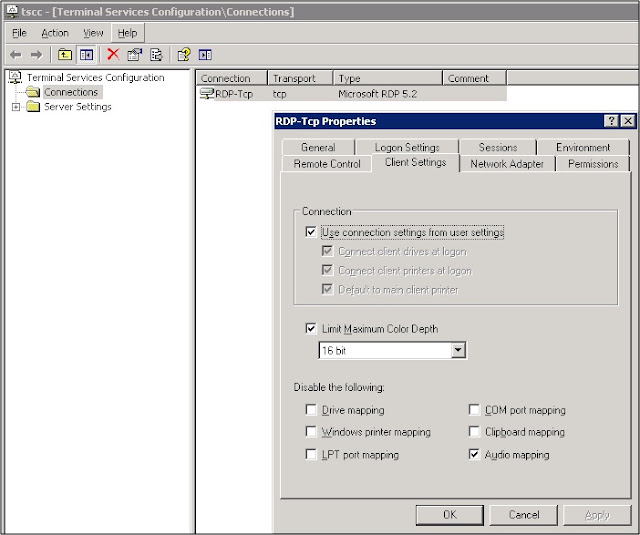
Task: Uncheck the Audio mapping checkbox
Action: click(474, 454)
